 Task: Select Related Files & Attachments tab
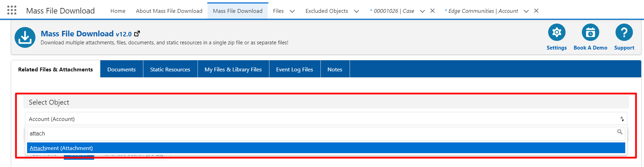coord(56,69)
